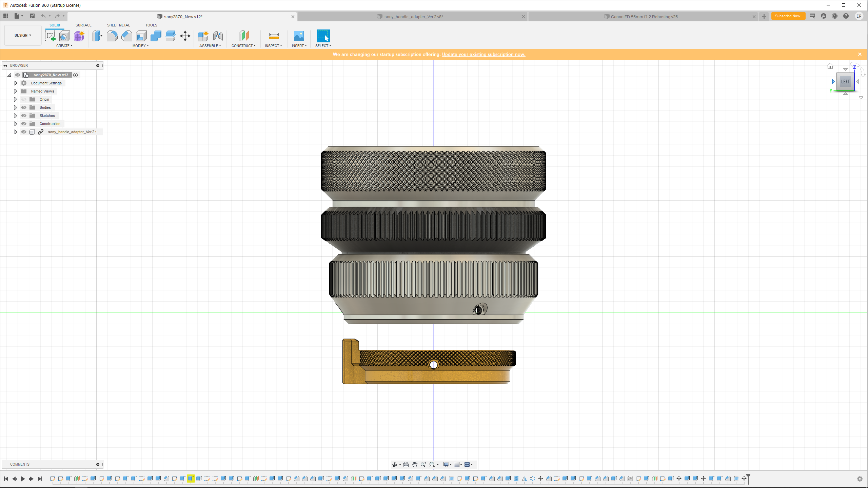The width and height of the screenshot is (868, 488).
Task: Open the DESIGN workspace dropdown
Action: (x=23, y=35)
